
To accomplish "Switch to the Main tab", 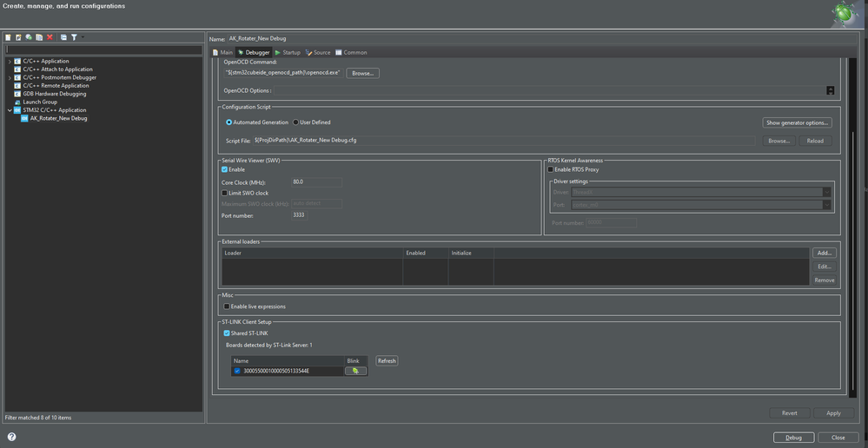I will (x=222, y=53).
